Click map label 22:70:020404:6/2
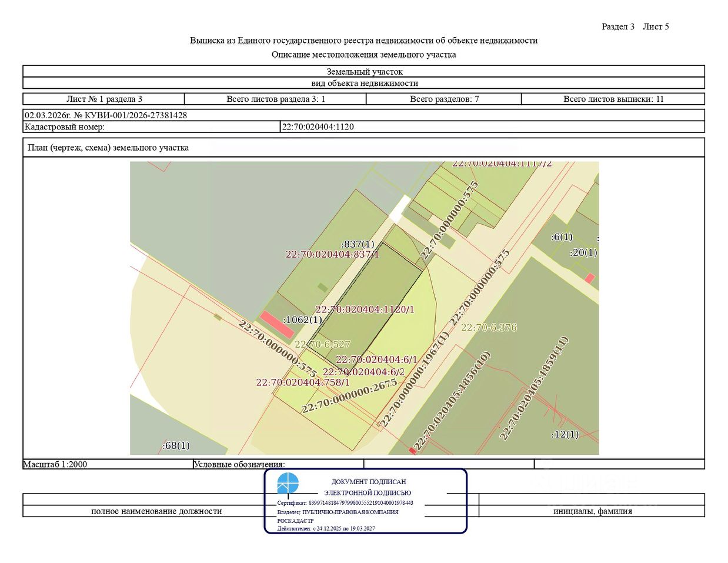 (363, 372)
